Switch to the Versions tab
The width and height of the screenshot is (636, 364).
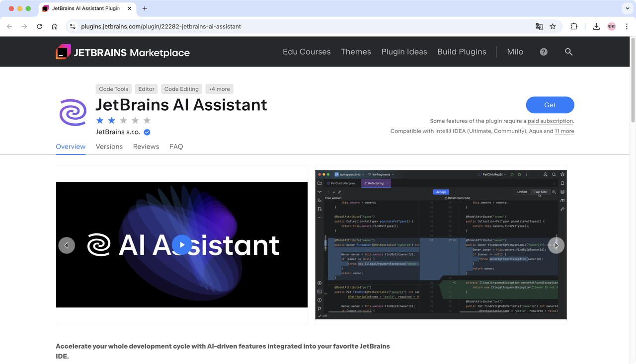coord(109,146)
